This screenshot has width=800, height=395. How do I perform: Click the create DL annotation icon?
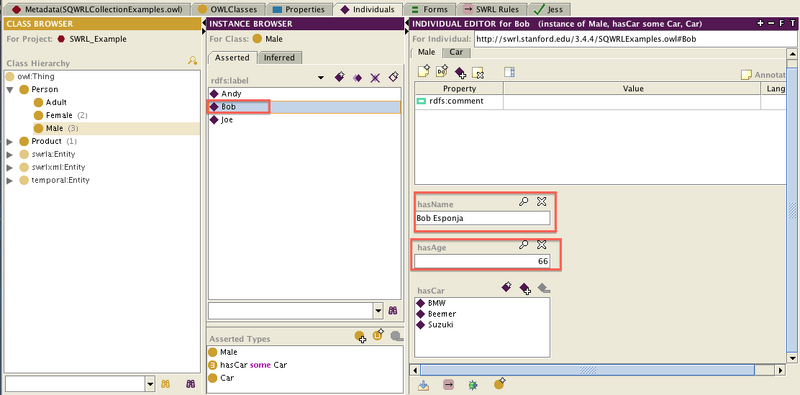pos(442,71)
